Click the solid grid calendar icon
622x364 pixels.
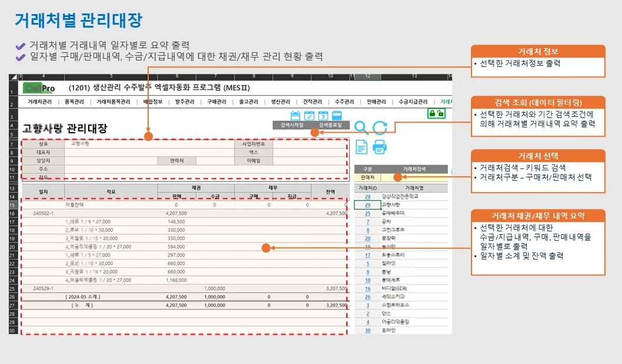click(337, 116)
